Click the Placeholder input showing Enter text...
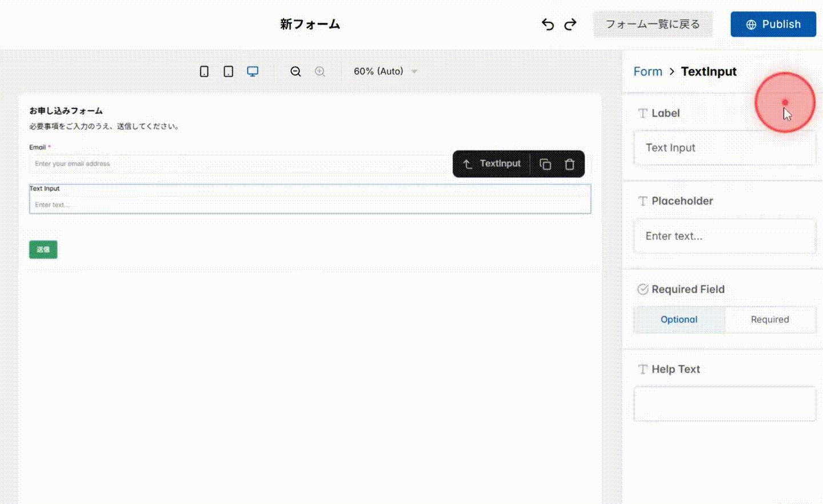The height and width of the screenshot is (504, 823). (x=724, y=236)
